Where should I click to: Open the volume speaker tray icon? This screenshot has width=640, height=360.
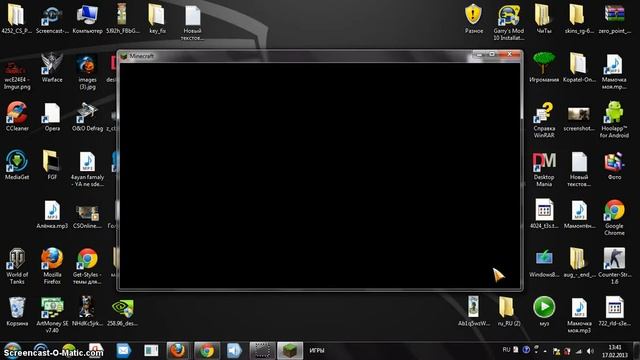point(590,351)
